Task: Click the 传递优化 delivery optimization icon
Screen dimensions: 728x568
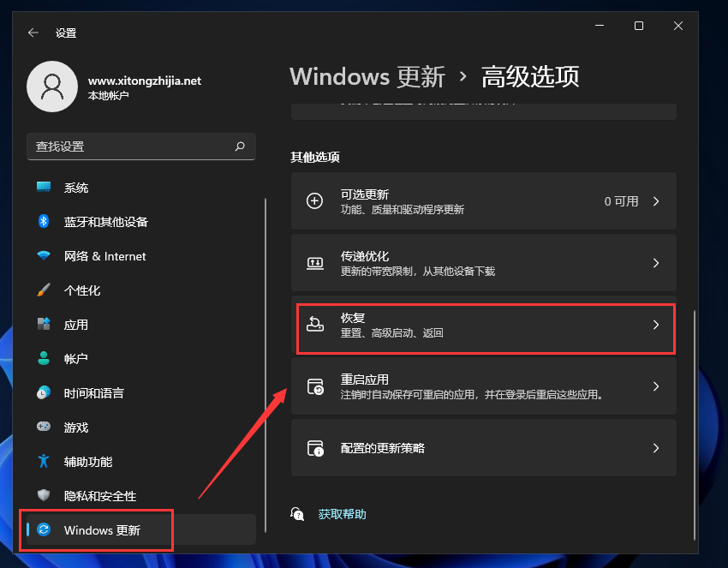Action: 316,262
